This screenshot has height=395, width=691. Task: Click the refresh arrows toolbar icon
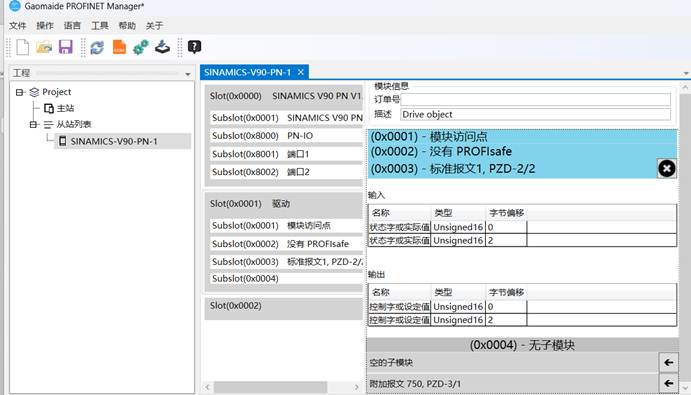(97, 47)
